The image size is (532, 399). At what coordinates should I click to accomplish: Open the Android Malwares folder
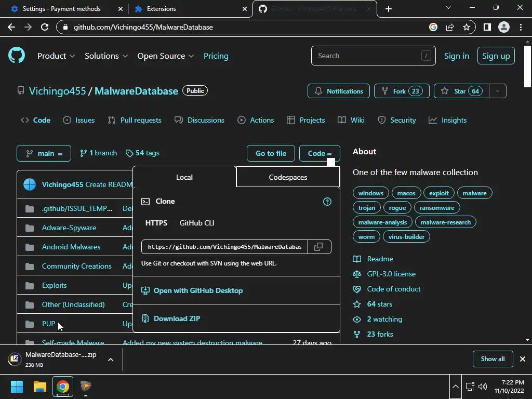coord(71,247)
